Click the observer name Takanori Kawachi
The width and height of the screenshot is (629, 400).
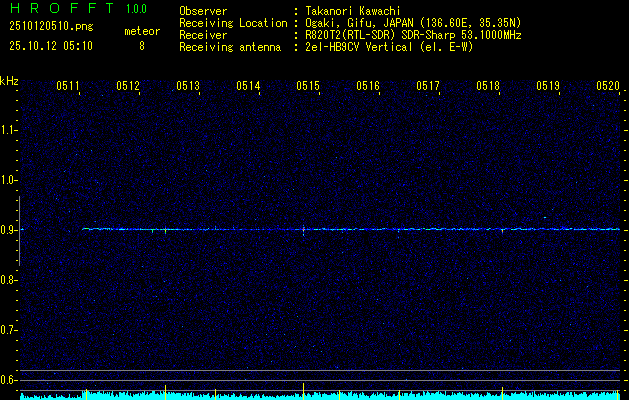(353, 11)
